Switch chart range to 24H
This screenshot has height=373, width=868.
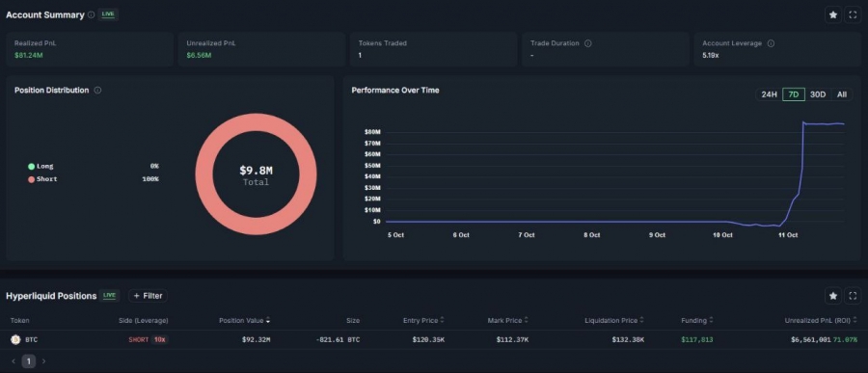[x=769, y=94]
